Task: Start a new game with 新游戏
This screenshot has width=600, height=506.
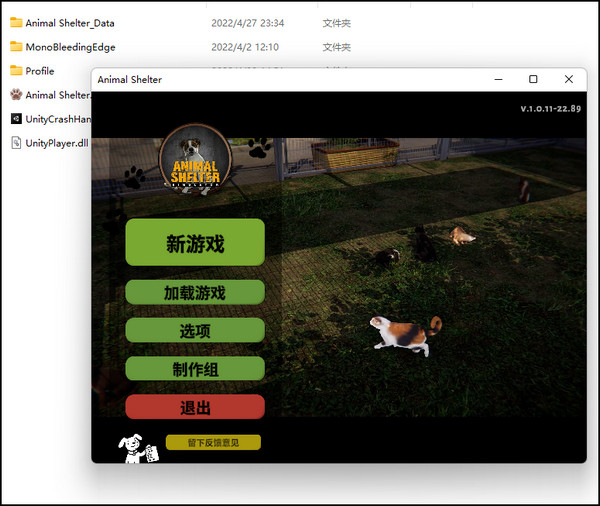Action: pyautogui.click(x=195, y=243)
